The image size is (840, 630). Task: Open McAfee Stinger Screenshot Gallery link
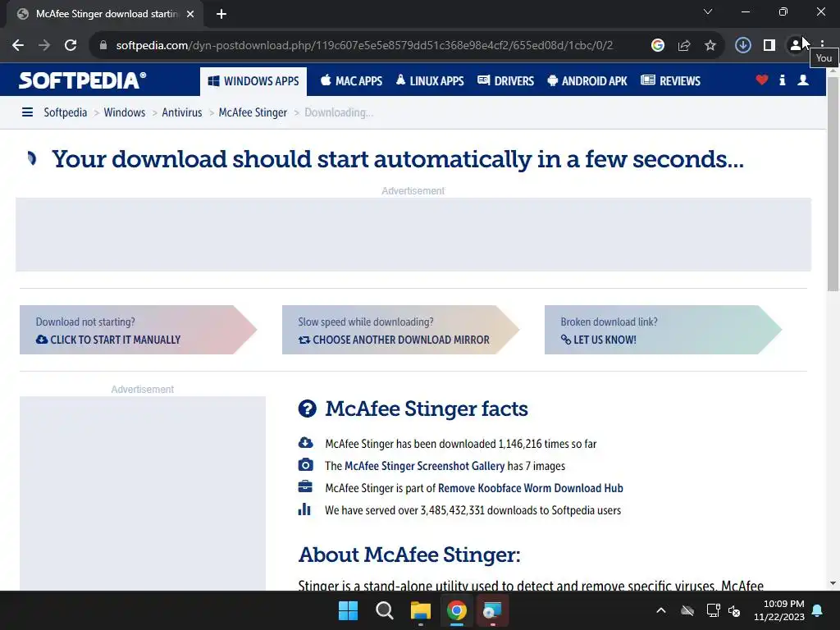tap(424, 466)
